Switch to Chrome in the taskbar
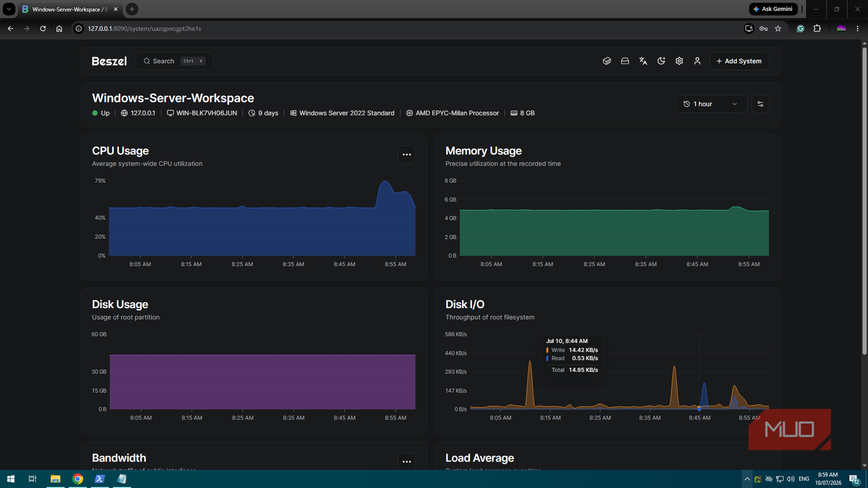Screen dimensions: 868x488 pos(78,479)
